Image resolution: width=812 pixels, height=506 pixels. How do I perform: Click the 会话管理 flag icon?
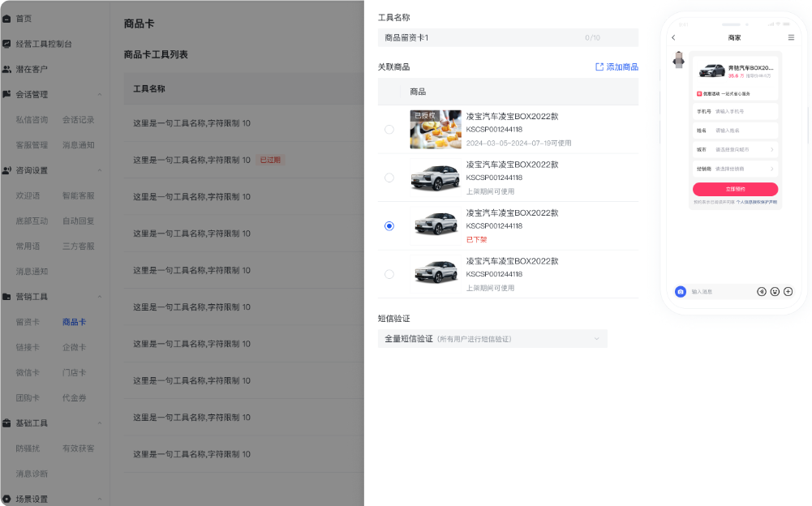[6, 94]
